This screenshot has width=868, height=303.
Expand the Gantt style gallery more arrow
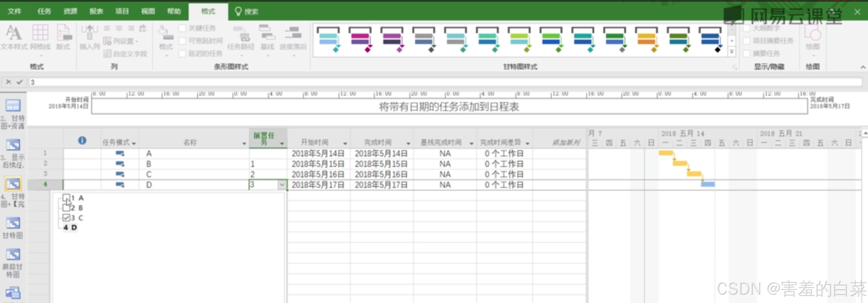pos(732,52)
